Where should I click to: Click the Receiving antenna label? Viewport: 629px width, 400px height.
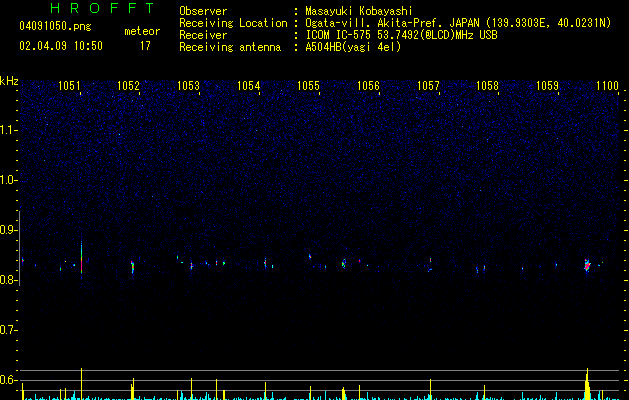[x=230, y=47]
